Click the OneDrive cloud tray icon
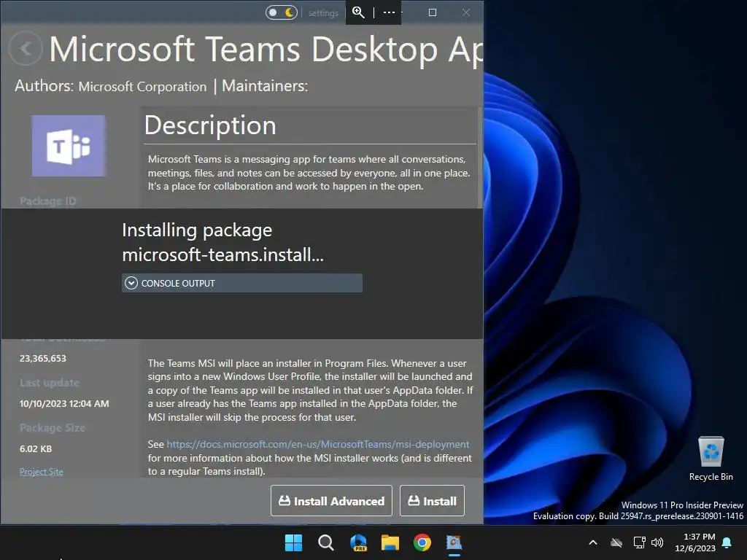Image resolution: width=747 pixels, height=560 pixels. (616, 542)
